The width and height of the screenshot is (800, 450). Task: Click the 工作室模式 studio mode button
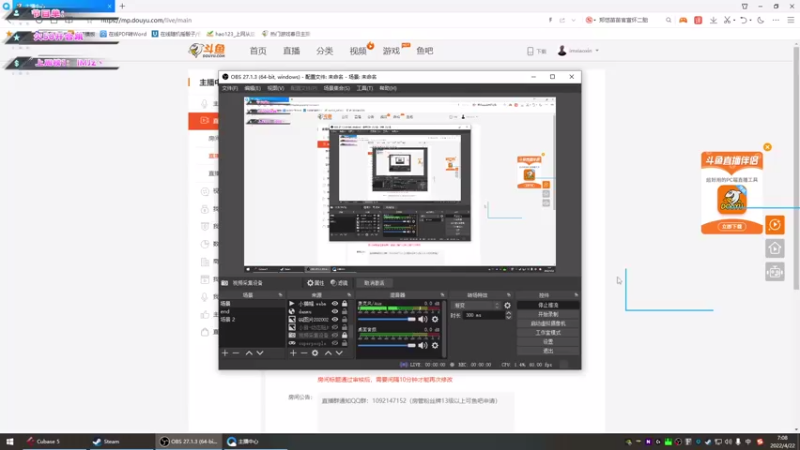click(548, 333)
